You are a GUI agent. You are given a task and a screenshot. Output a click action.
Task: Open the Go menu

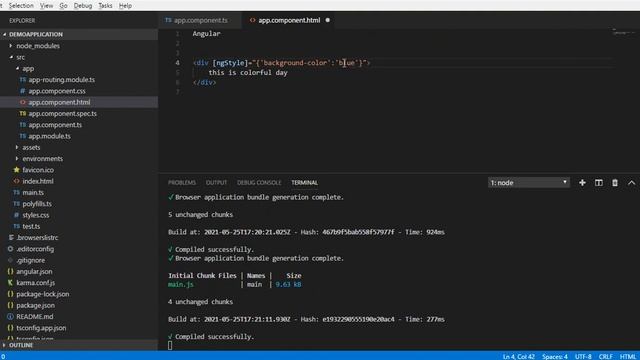63,6
